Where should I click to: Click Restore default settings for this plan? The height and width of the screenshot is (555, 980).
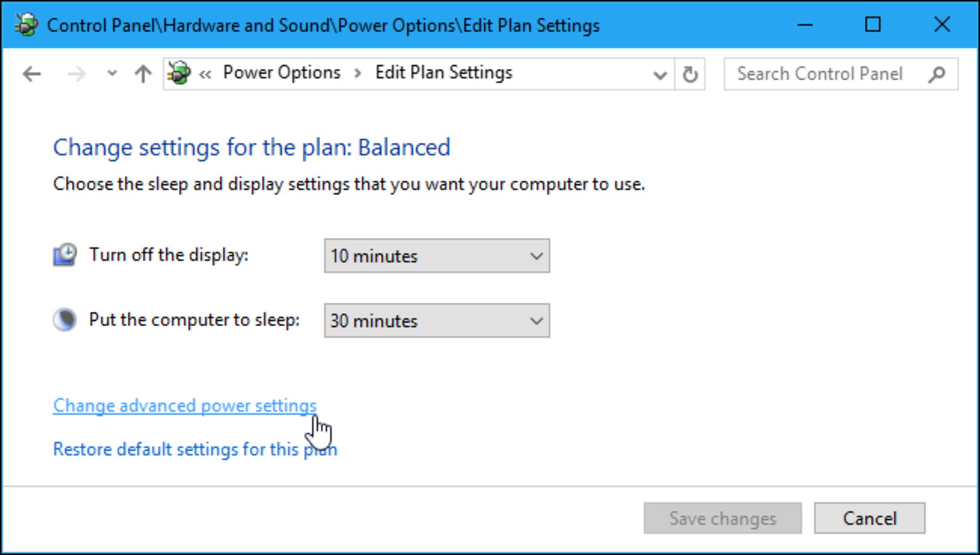pyautogui.click(x=195, y=449)
